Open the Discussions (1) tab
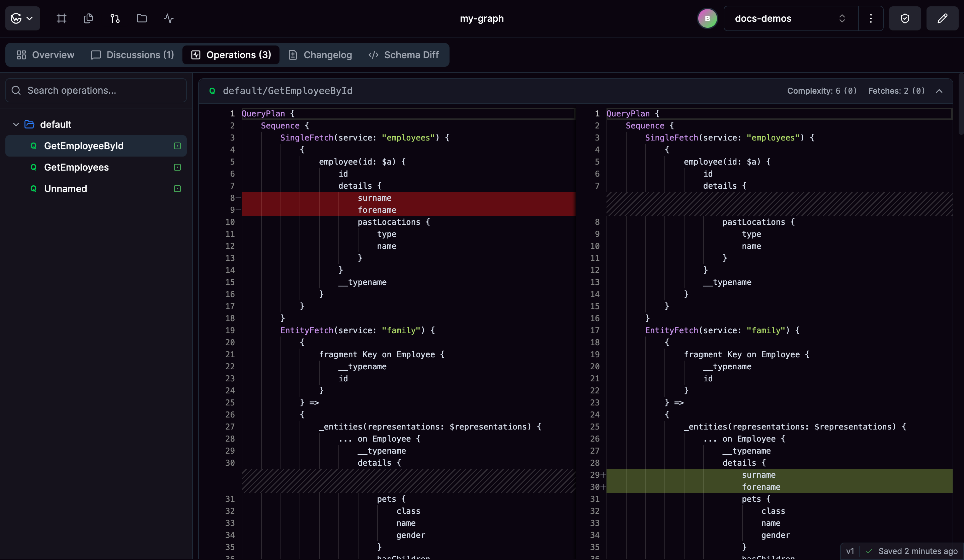Viewport: 964px width, 560px height. tap(133, 55)
